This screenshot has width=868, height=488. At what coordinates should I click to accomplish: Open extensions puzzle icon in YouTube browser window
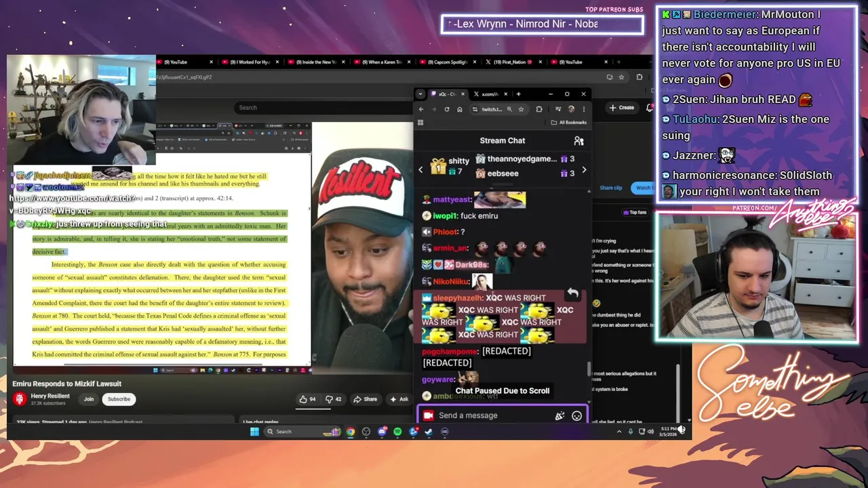(x=639, y=77)
